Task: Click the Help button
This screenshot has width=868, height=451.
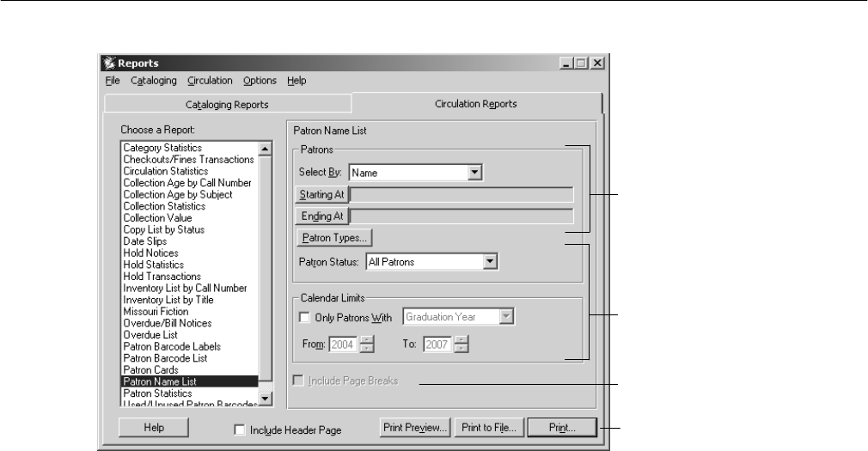Action: pos(153,428)
